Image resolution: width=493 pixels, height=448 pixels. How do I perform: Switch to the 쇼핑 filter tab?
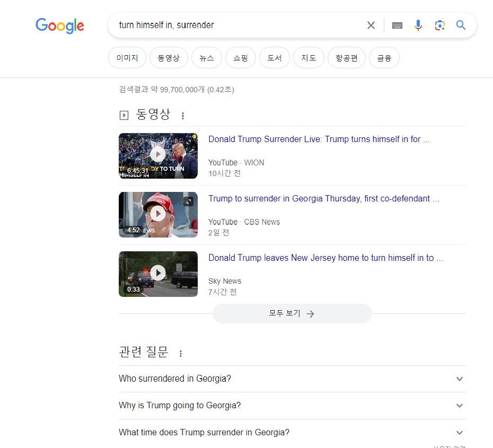tap(241, 58)
